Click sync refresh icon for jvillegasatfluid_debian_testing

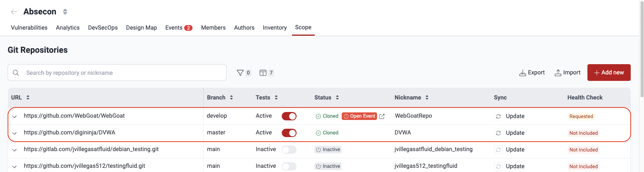click(499, 150)
